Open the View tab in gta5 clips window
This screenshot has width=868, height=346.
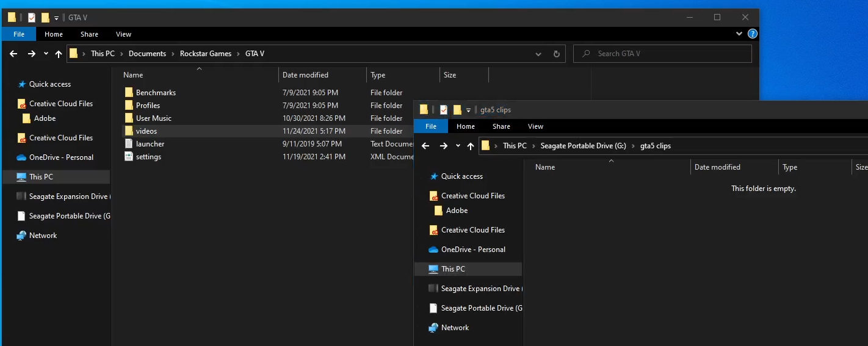(x=535, y=126)
